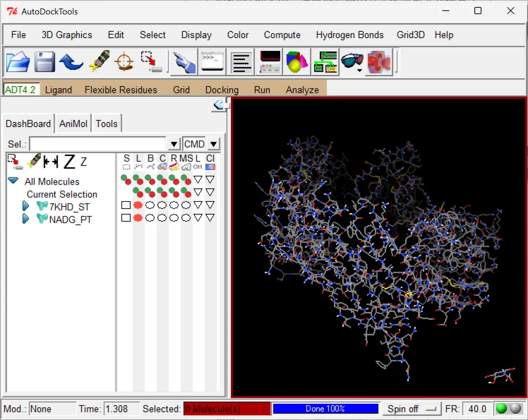Viewport: 528px width, 420px height.
Task: Click the red isocontour volume icon
Action: 379,62
